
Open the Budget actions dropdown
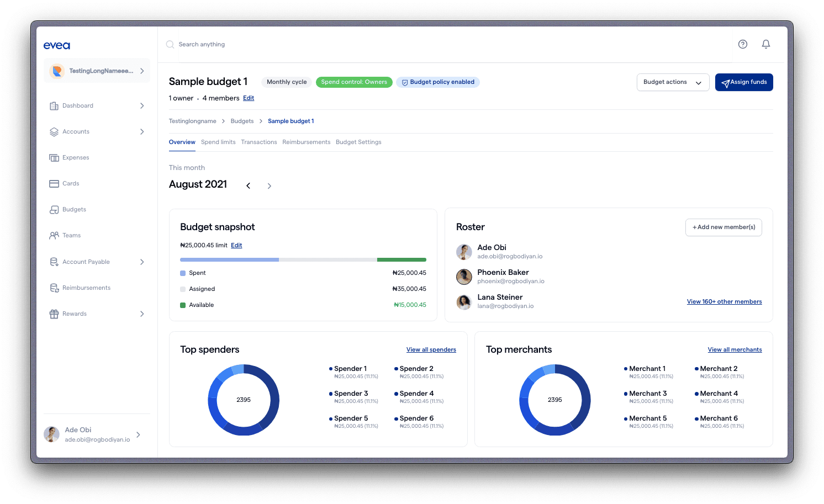tap(673, 82)
